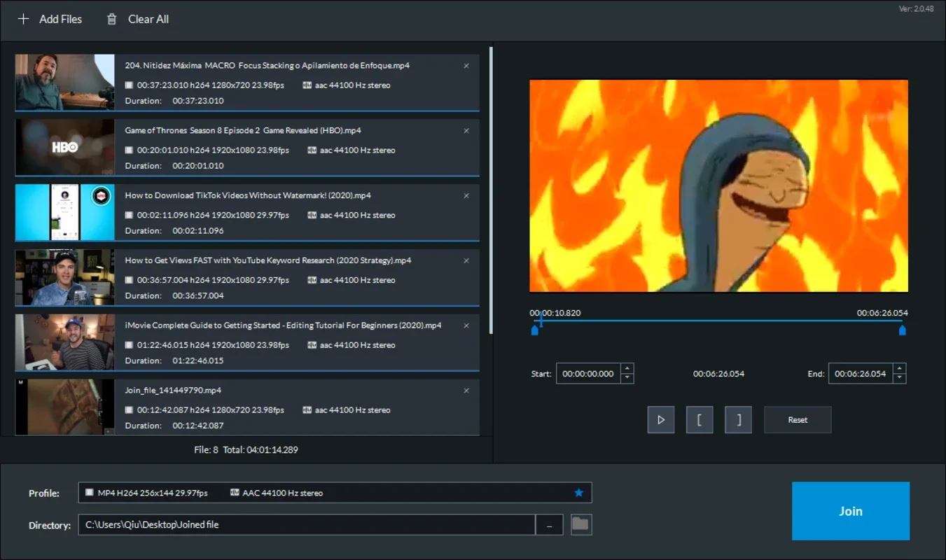Viewport: 946px width, 560px height.
Task: Open the Profile selection box
Action: 335,493
